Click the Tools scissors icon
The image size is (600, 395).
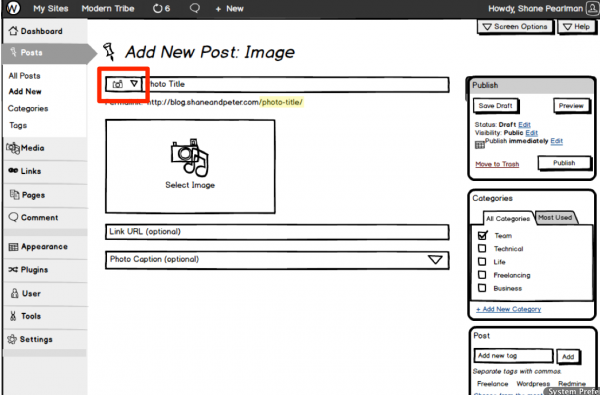[13, 316]
